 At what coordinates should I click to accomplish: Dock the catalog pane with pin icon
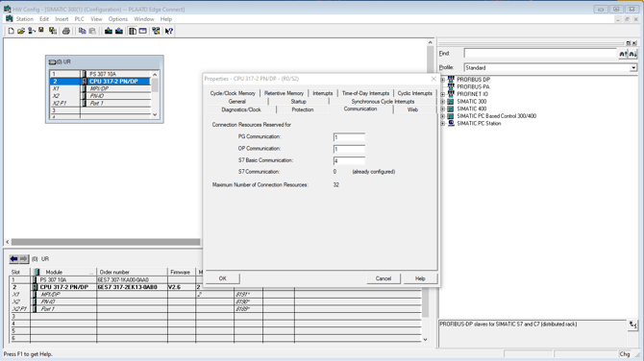628,42
